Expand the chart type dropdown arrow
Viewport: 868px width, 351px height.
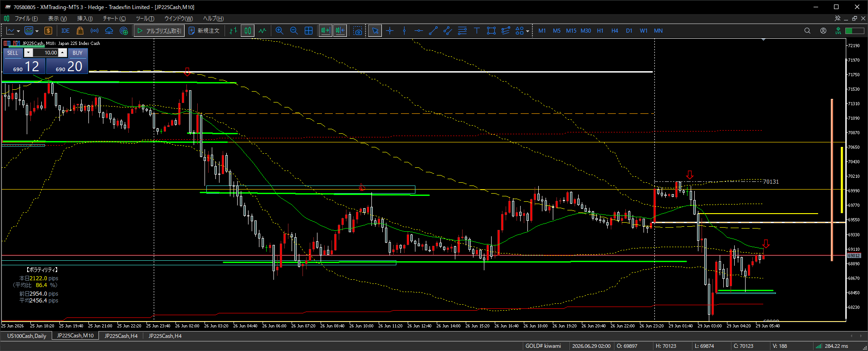pos(18,31)
